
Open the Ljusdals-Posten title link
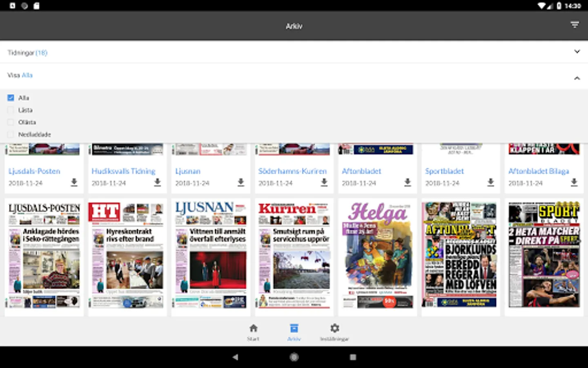click(34, 171)
